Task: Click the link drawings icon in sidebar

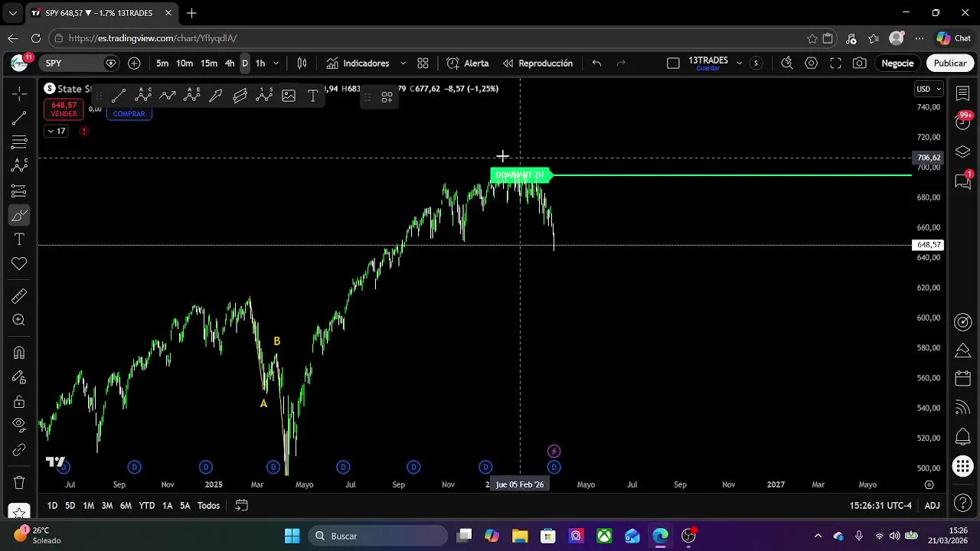Action: pyautogui.click(x=19, y=450)
